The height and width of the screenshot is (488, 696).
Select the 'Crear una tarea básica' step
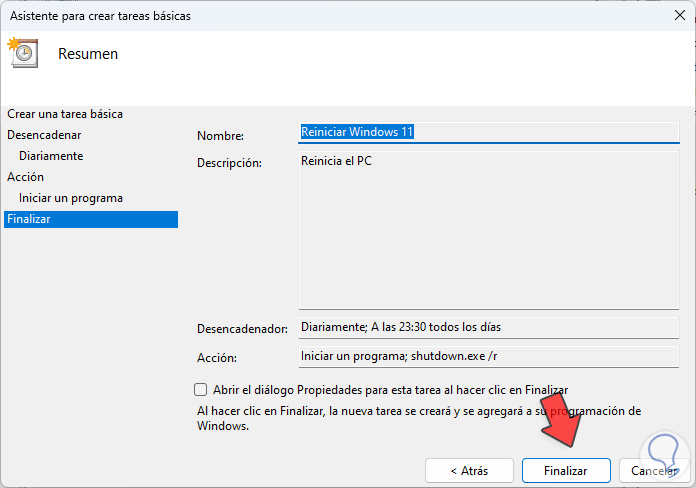click(65, 114)
